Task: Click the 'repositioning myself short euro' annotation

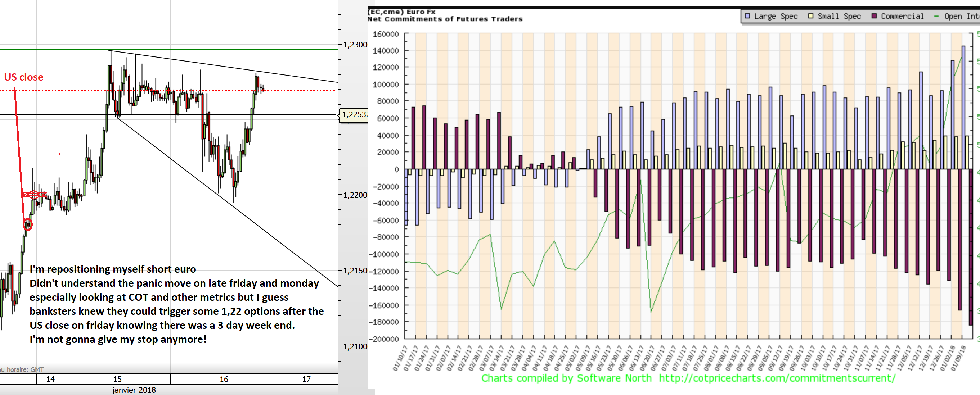Action: [113, 269]
